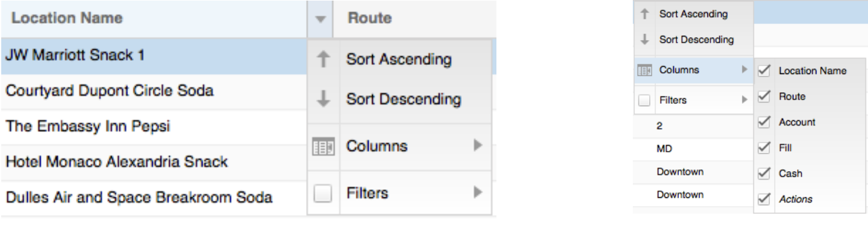Click the Columns grid icon in right menu
This screenshot has width=868, height=227.
point(644,71)
